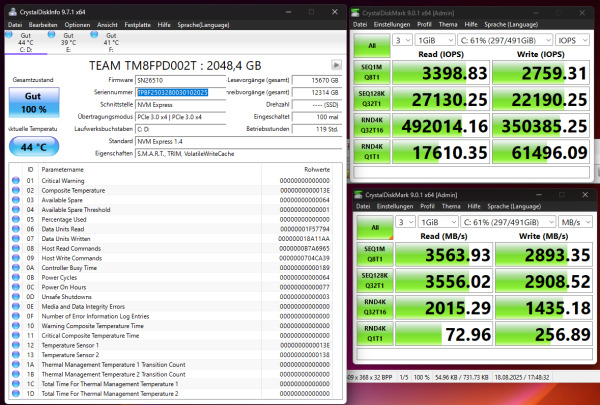Open Optionen menu in CrystalDiskInfo

(x=77, y=25)
